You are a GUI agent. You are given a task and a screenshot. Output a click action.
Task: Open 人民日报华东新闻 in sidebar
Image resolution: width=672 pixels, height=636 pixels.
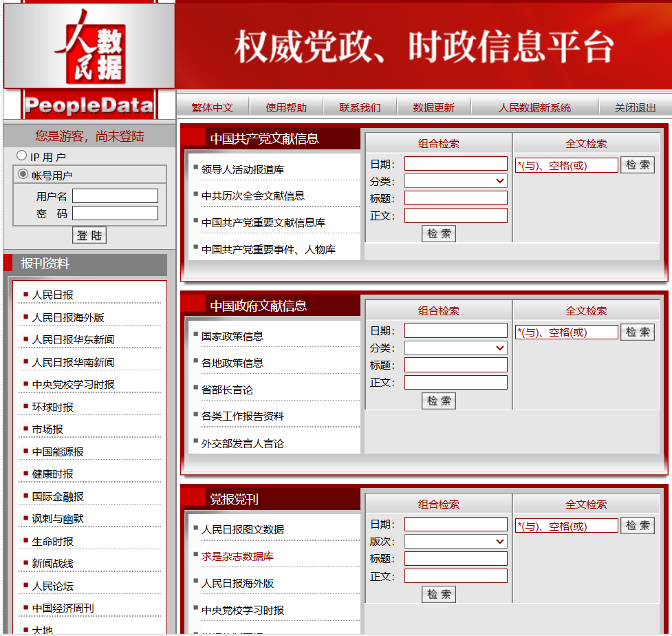click(x=74, y=339)
